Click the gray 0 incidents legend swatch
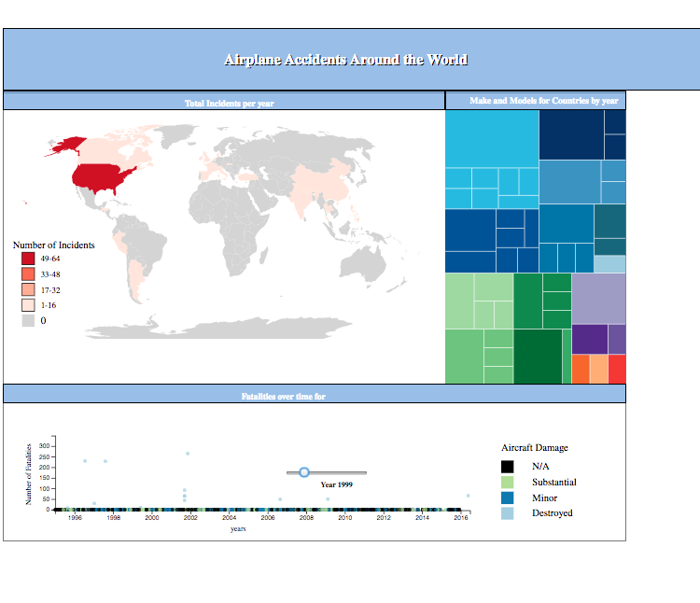700x603 pixels. click(x=28, y=320)
